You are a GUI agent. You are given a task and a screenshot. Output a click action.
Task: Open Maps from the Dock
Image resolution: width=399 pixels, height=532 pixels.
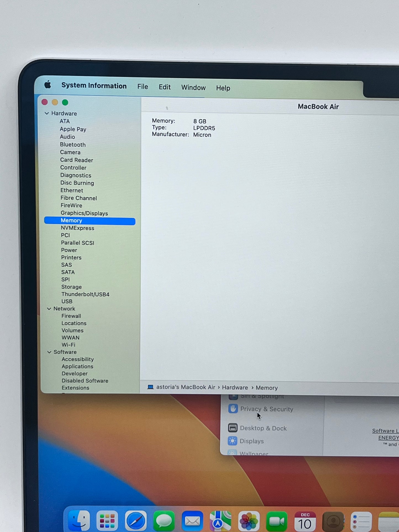tap(220, 521)
